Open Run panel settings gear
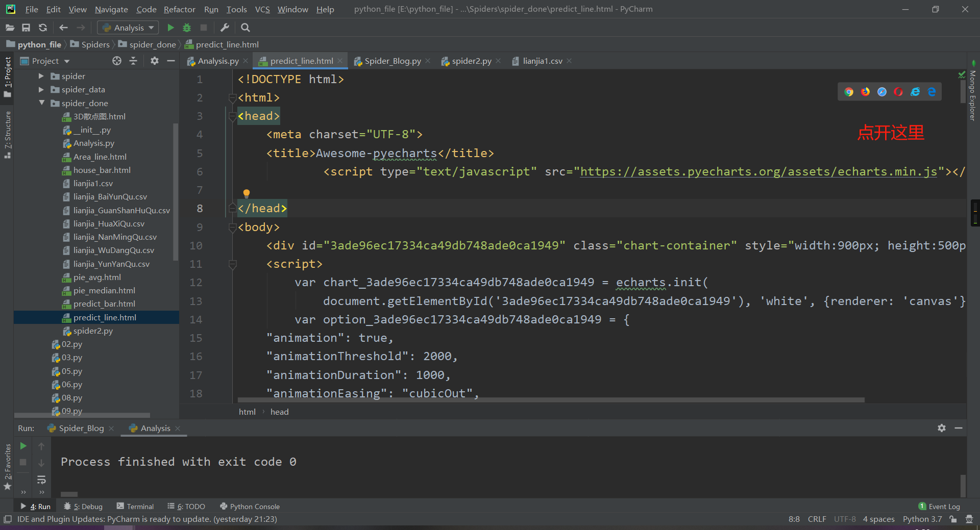 [x=942, y=428]
